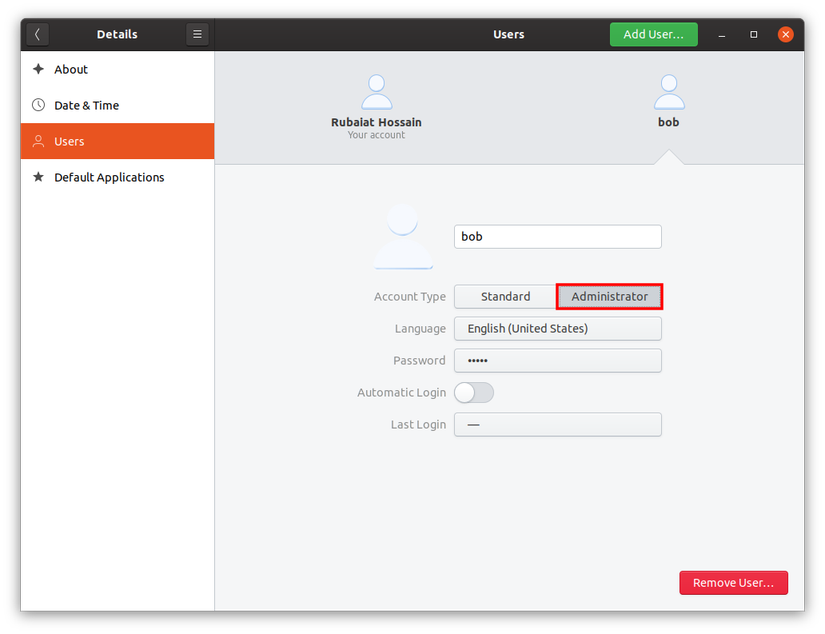Viewport: 825px width, 634px height.
Task: Select the bob user account at the top
Action: click(x=669, y=101)
